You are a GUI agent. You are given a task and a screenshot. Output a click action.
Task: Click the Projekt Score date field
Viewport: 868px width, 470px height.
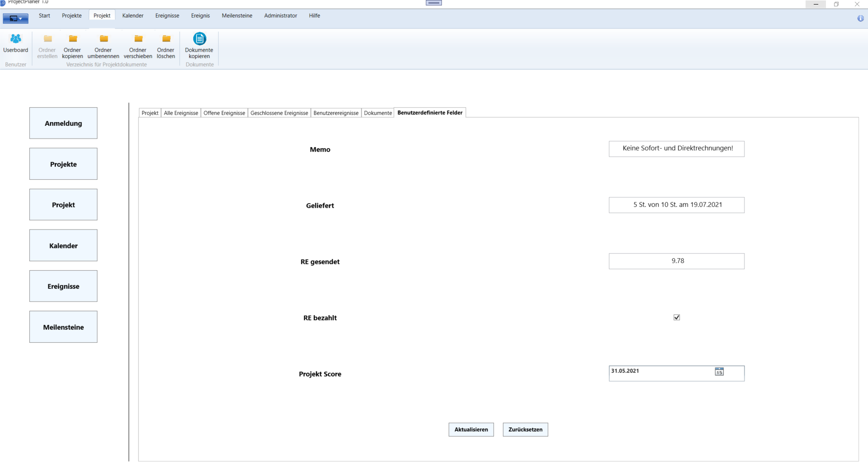coord(677,374)
